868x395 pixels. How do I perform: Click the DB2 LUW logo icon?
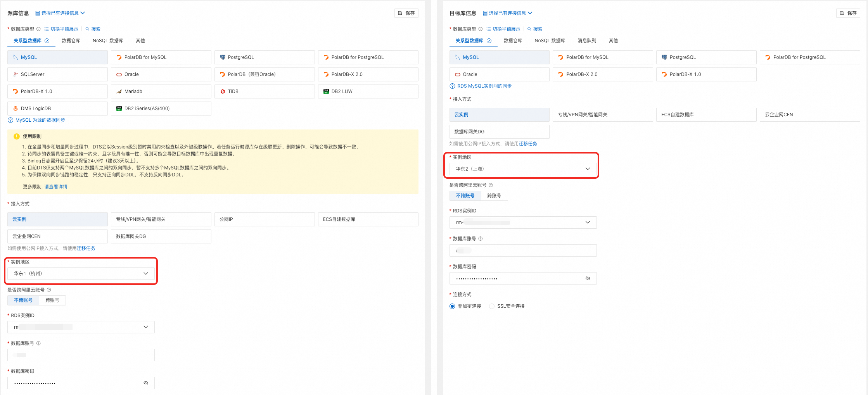(x=326, y=91)
